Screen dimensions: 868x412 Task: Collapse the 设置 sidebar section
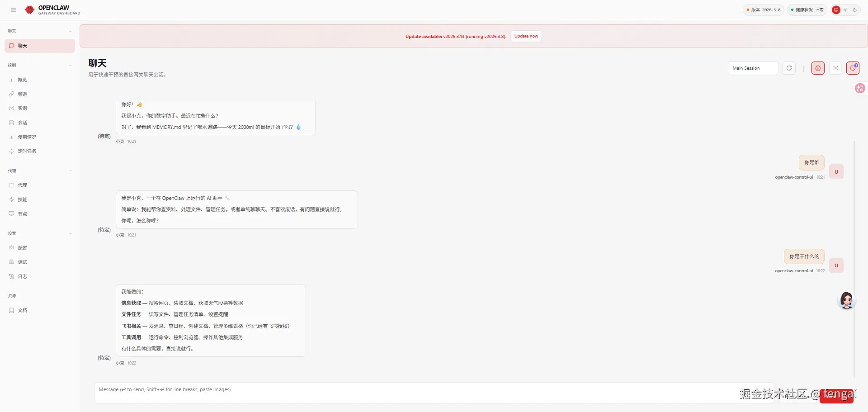40,233
